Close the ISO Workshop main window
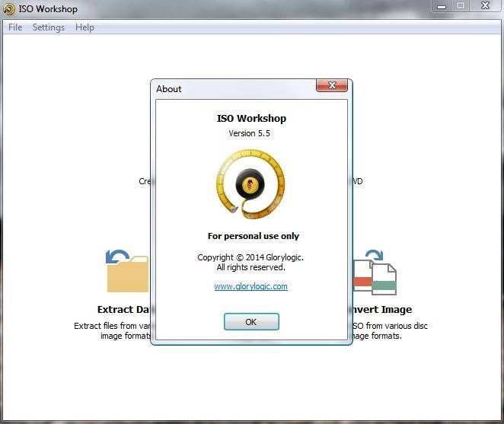The image size is (504, 424). coord(486,6)
